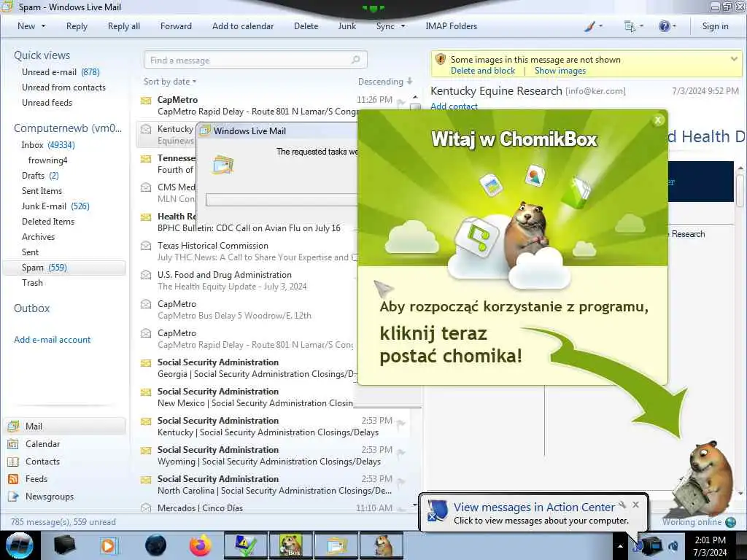Viewport: 747px width, 560px height.
Task: Click the Action Center flag in the system tray
Action: pyautogui.click(x=638, y=545)
